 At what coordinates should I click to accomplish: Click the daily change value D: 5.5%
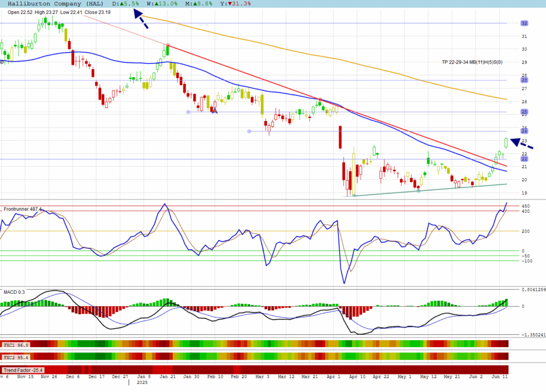pyautogui.click(x=125, y=4)
